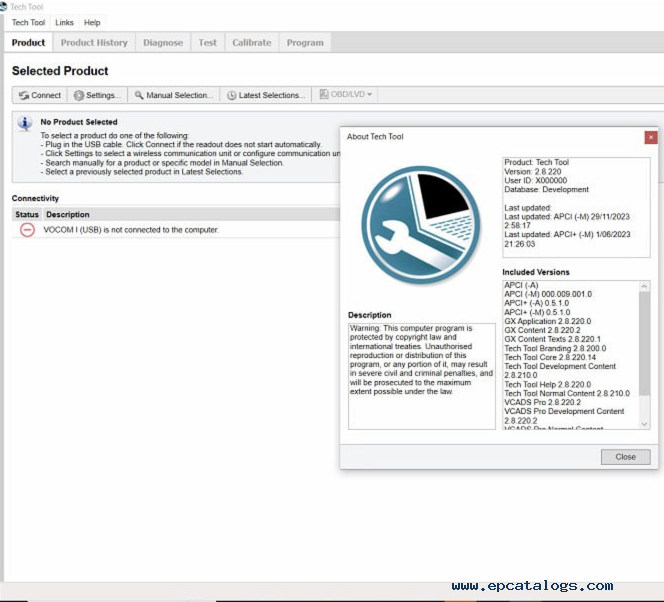Viewport: 664px width, 602px height.
Task: Click the Connect icon in the toolbar
Action: [24, 95]
